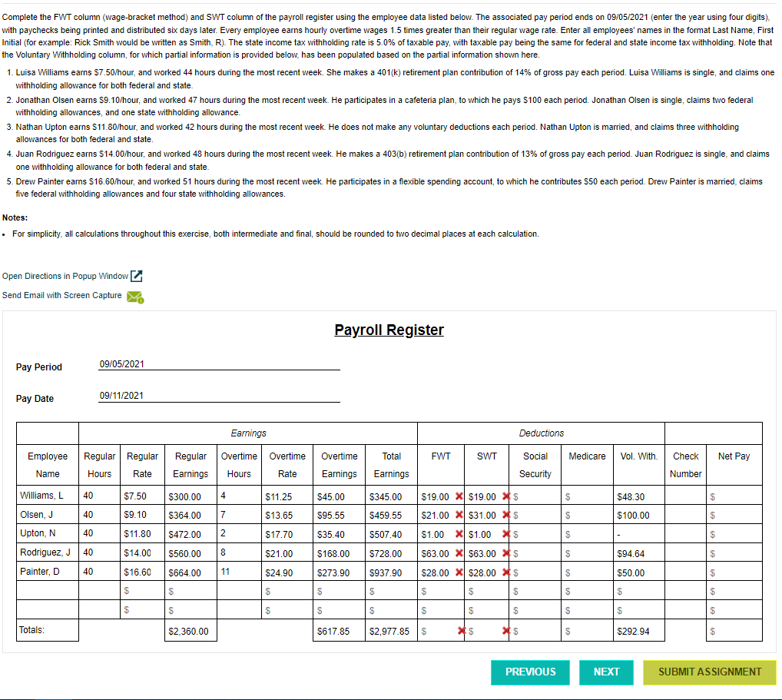The height and width of the screenshot is (700, 782).
Task: Click the PREVIOUS button
Action: [530, 672]
